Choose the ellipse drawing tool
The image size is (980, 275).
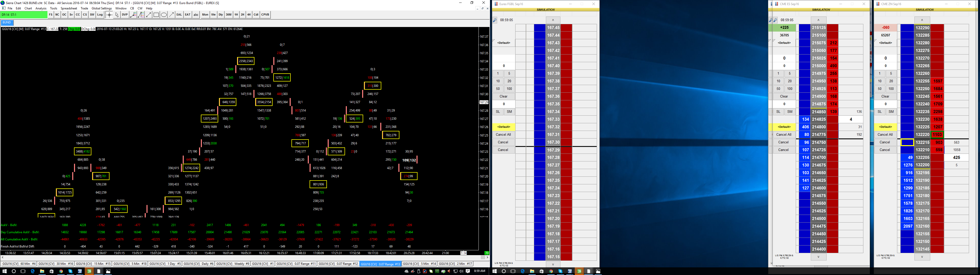tap(164, 15)
